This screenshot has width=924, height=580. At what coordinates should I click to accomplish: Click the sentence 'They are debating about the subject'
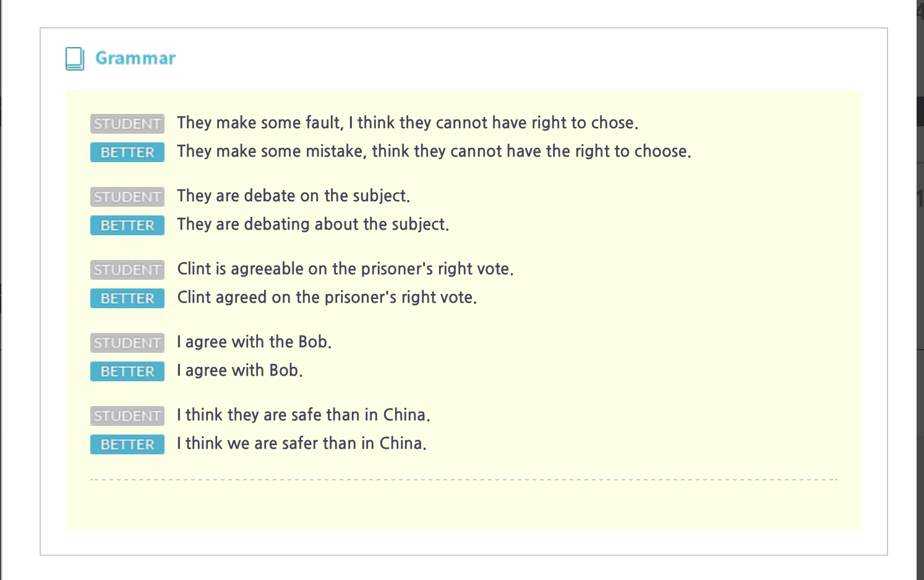point(313,224)
